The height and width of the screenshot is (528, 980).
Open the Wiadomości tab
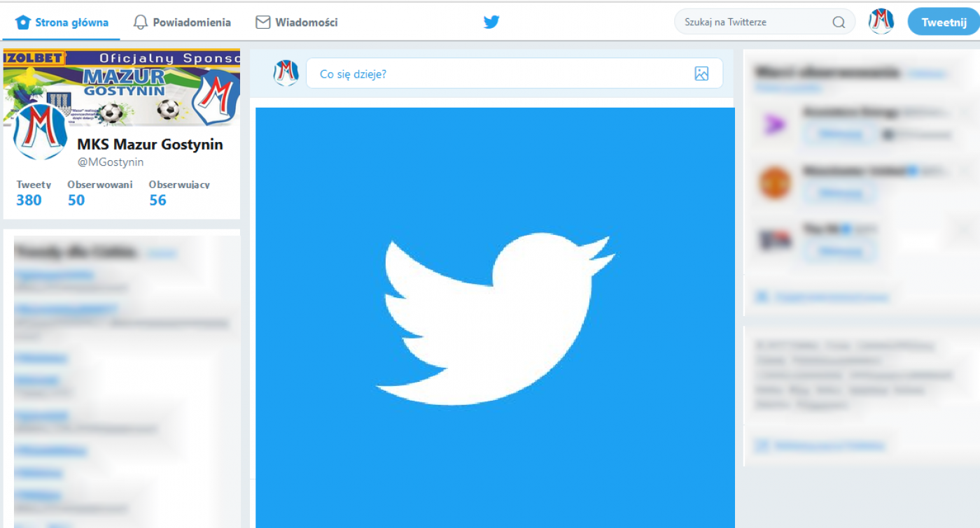click(297, 22)
